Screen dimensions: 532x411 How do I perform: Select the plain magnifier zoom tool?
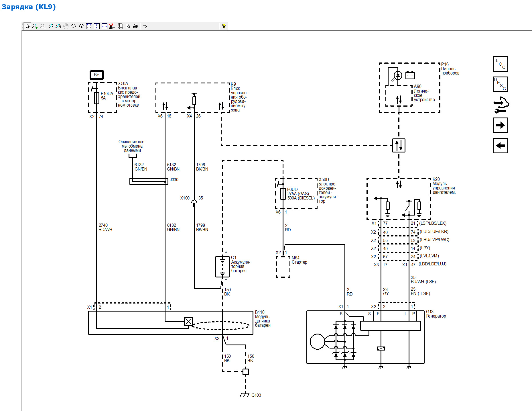pyautogui.click(x=51, y=26)
